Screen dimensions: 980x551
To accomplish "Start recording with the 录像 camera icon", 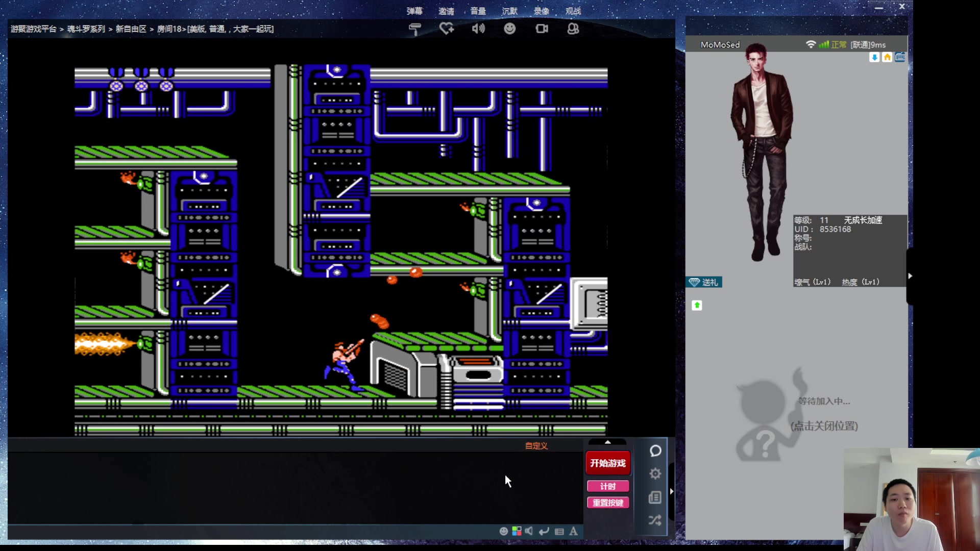I will click(542, 29).
